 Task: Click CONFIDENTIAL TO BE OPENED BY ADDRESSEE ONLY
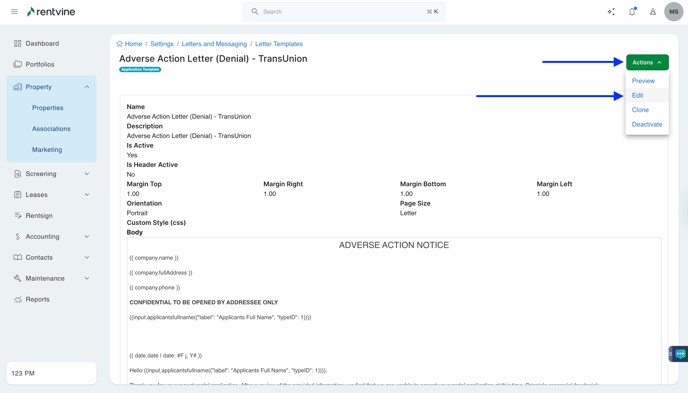204,302
